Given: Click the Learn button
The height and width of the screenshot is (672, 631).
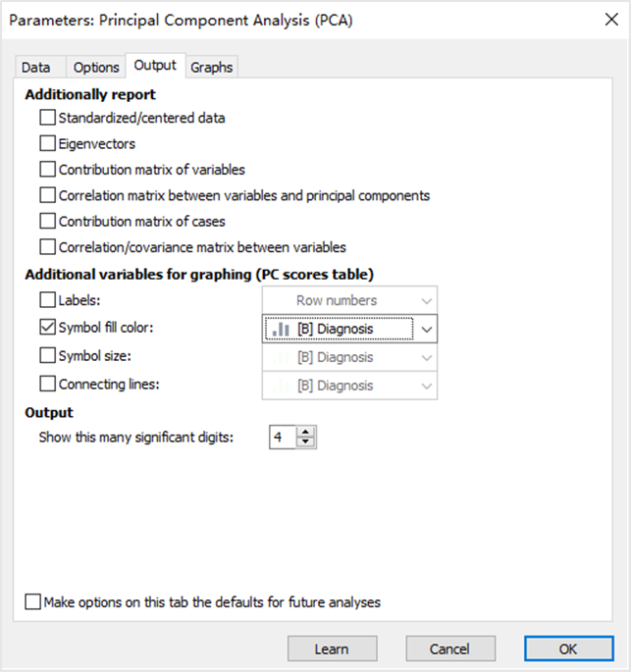Looking at the screenshot, I should click(x=332, y=648).
